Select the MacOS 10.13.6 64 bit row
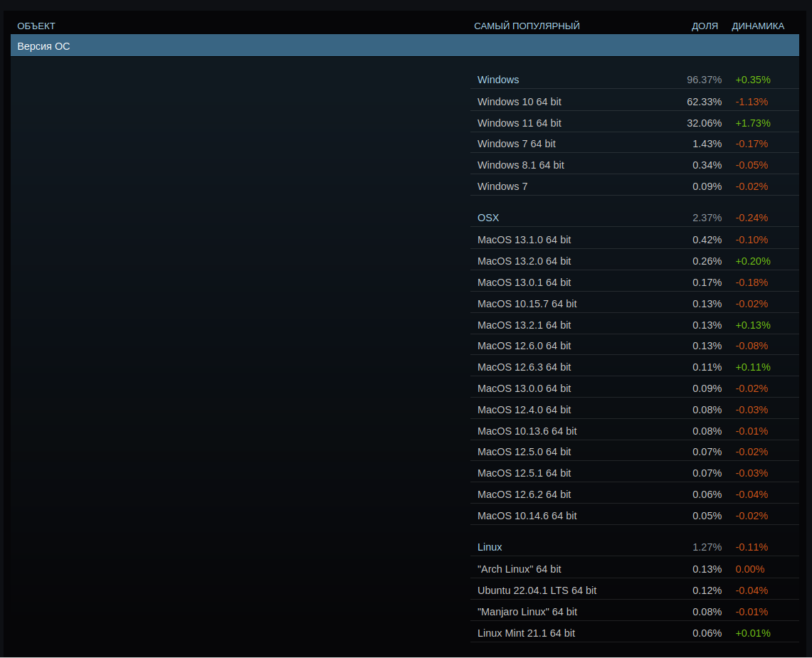The image size is (812, 658). (x=634, y=431)
